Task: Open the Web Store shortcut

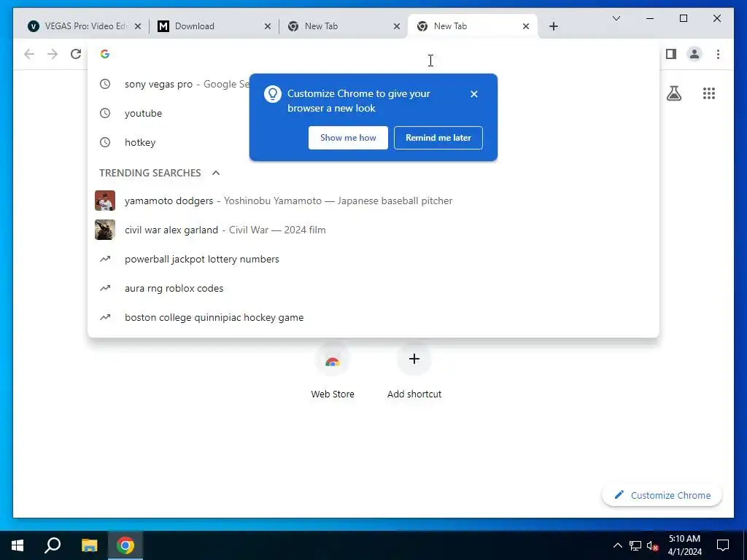Action: (x=333, y=371)
